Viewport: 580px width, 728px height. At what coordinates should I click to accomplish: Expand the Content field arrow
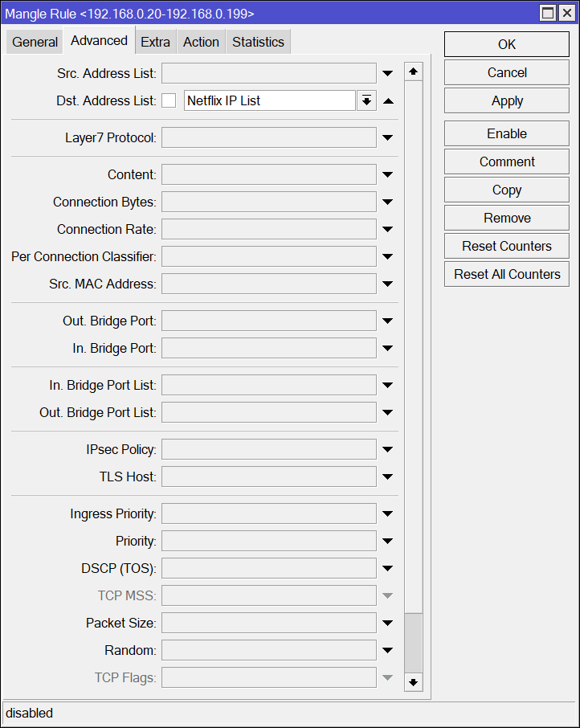(x=388, y=174)
